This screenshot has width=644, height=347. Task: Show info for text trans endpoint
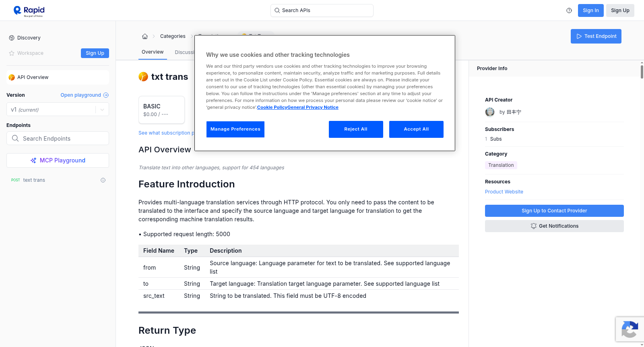(x=103, y=180)
